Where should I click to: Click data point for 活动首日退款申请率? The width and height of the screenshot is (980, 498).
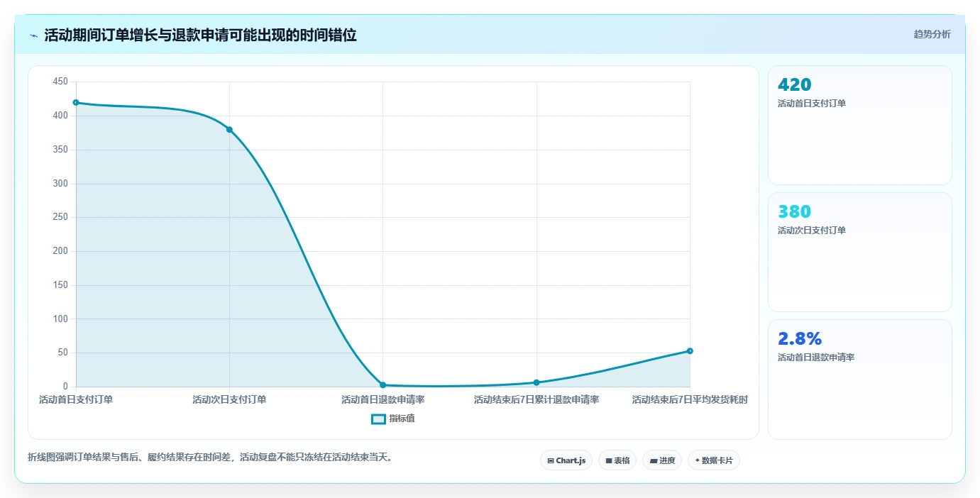382,384
